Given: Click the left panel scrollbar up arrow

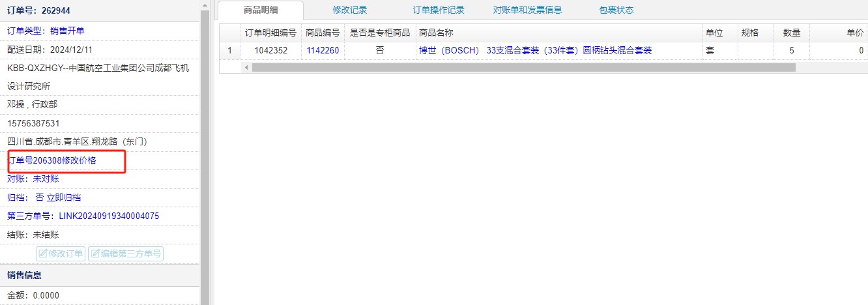Looking at the screenshot, I should pyautogui.click(x=205, y=5).
